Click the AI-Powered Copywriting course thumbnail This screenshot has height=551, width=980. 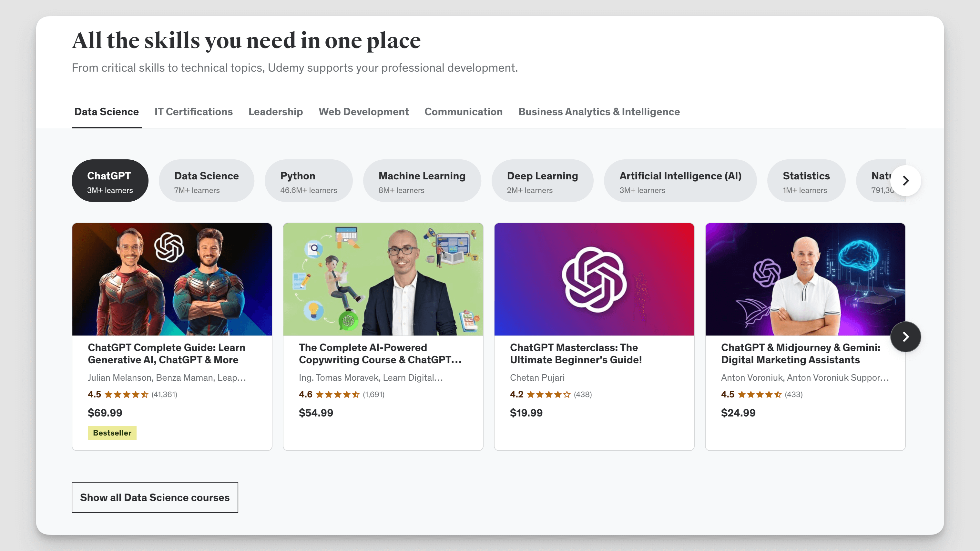click(x=383, y=279)
